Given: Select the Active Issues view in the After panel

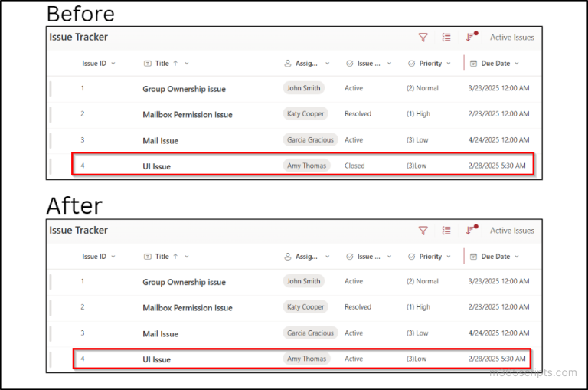Looking at the screenshot, I should click(512, 231).
